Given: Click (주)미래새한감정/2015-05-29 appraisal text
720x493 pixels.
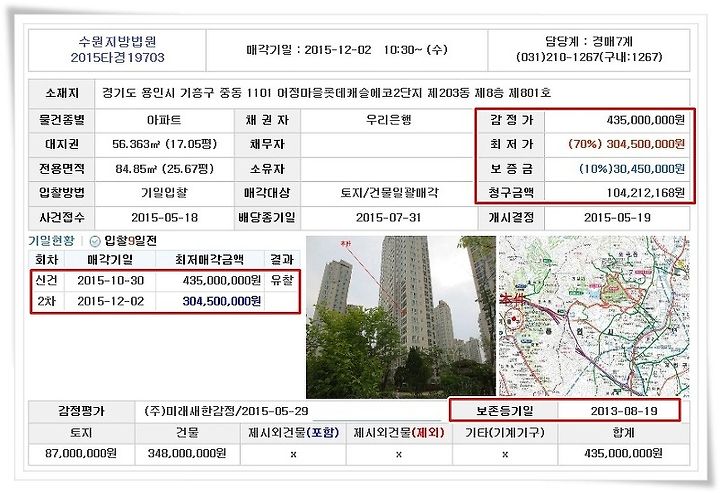Looking at the screenshot, I should pyautogui.click(x=226, y=411).
